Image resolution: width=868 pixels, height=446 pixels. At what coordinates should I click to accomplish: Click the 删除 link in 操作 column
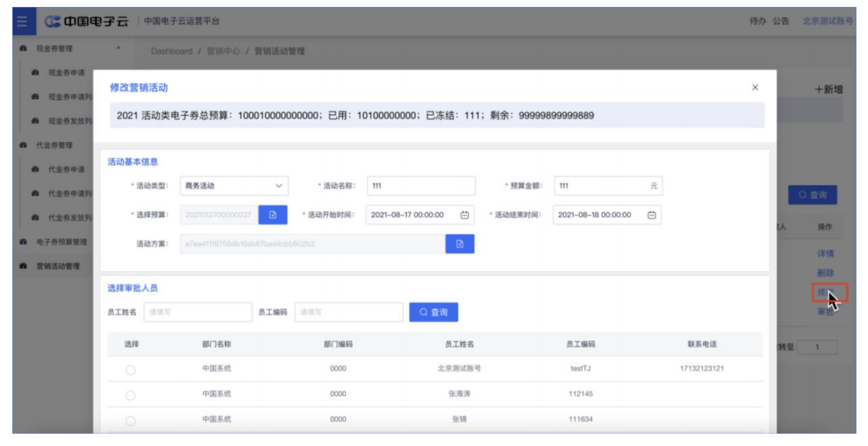pyautogui.click(x=826, y=273)
